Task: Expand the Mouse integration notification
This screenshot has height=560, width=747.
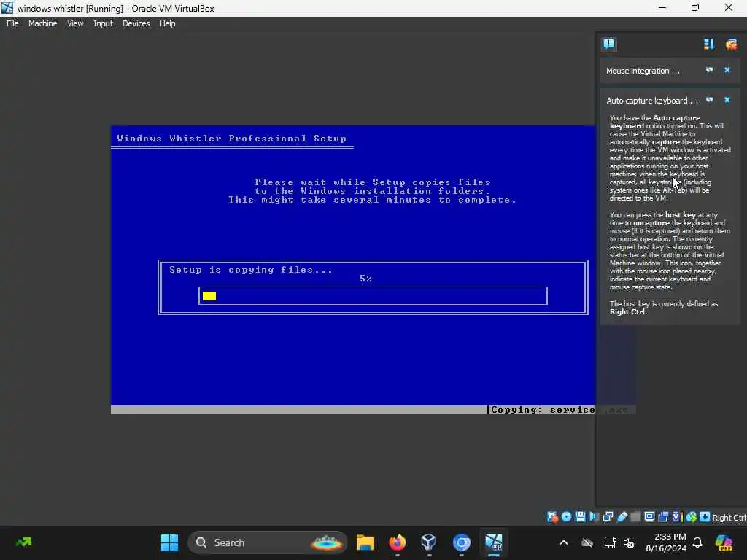Action: pyautogui.click(x=643, y=71)
